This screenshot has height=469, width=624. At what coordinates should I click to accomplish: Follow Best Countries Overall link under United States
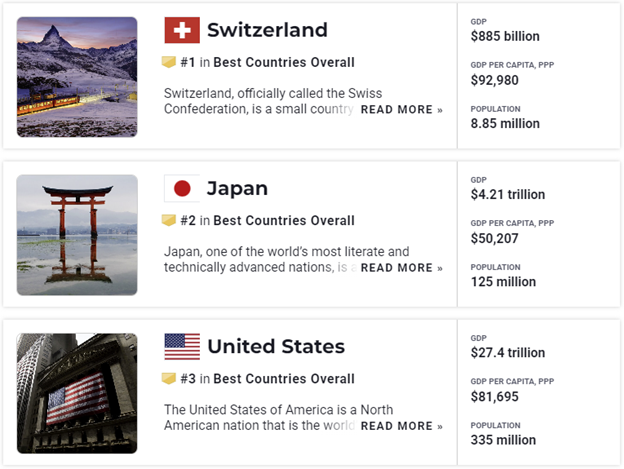[284, 379]
